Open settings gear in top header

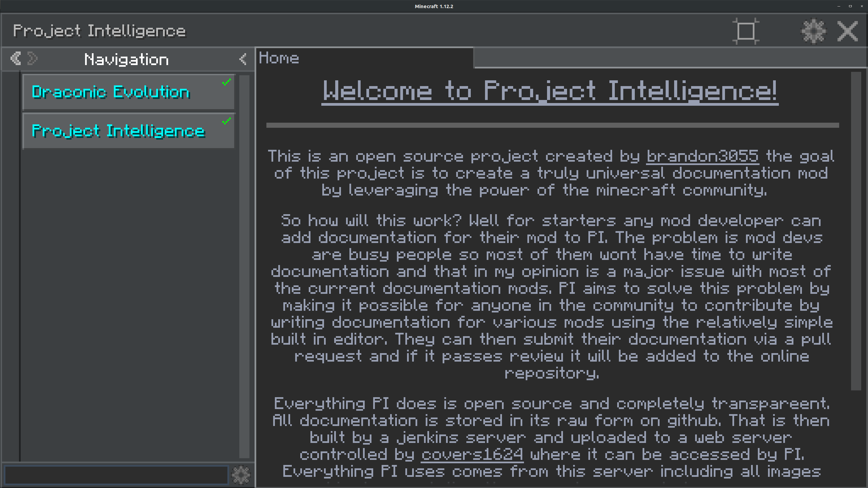[x=813, y=31]
